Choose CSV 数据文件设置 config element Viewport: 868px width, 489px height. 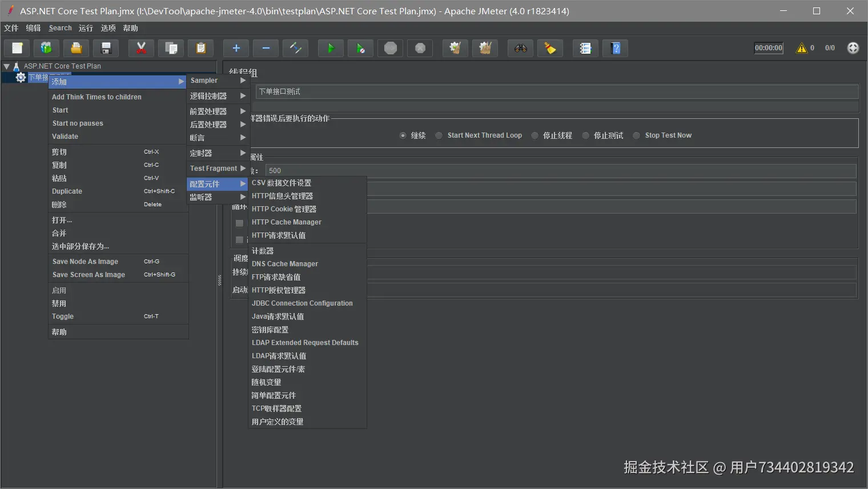(308, 183)
